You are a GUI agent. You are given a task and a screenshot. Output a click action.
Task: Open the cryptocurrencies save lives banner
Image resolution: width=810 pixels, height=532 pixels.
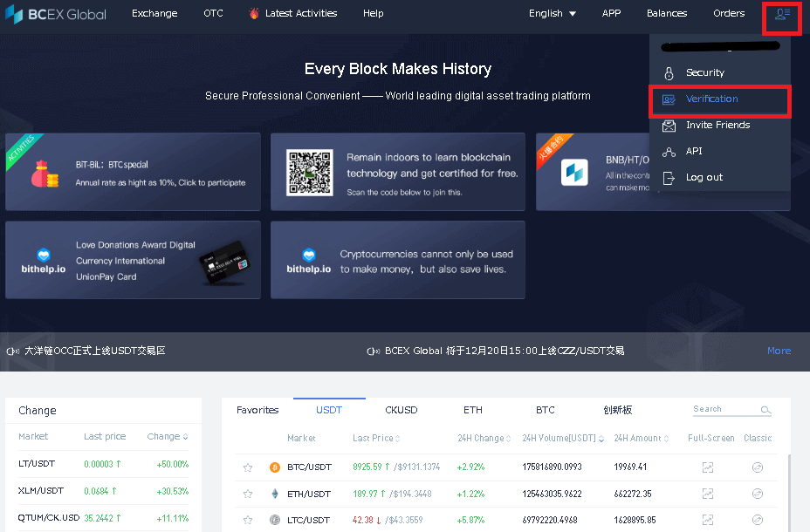[x=398, y=260]
